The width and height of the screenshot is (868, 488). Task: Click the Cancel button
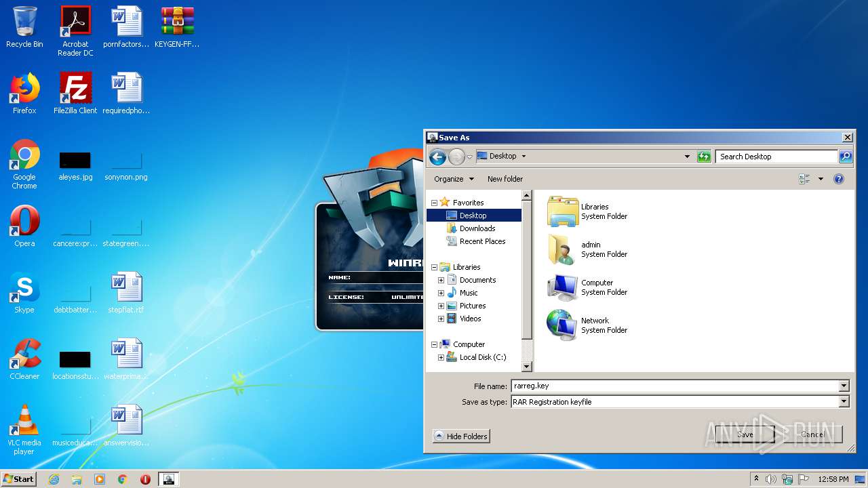pyautogui.click(x=812, y=434)
